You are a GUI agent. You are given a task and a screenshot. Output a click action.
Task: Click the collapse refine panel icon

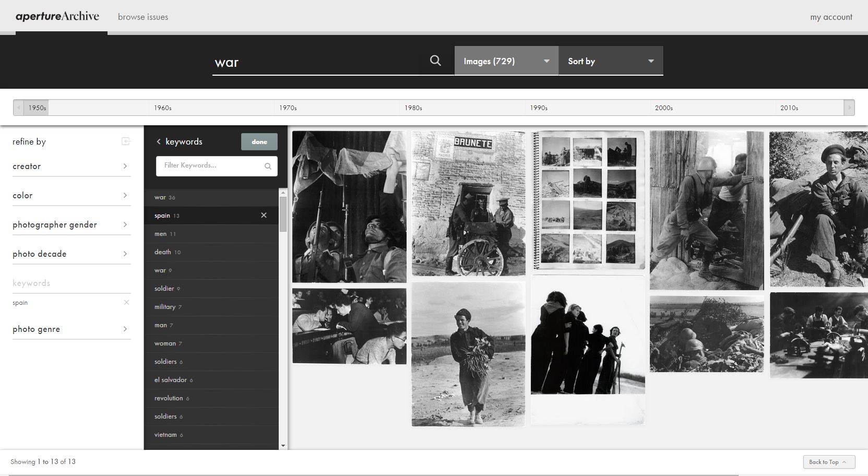pyautogui.click(x=126, y=141)
